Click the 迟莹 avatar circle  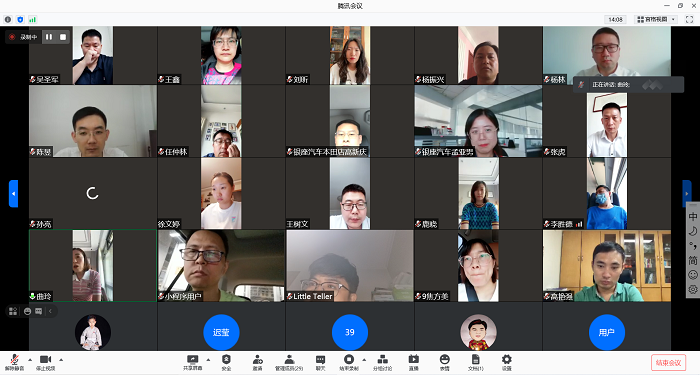tap(221, 332)
